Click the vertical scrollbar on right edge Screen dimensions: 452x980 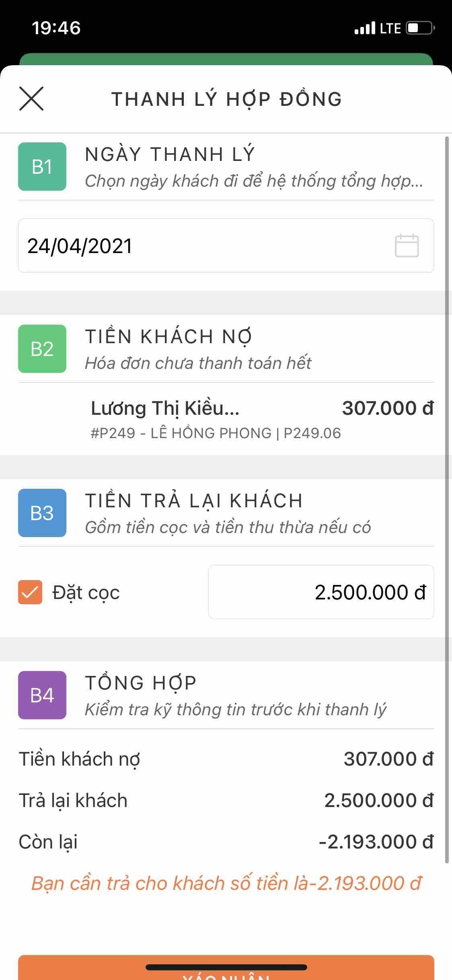(447, 499)
